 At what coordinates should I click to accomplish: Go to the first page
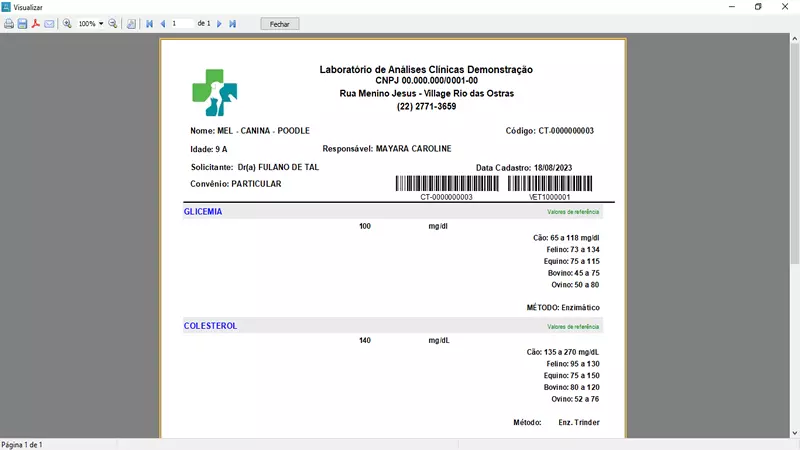pyautogui.click(x=150, y=23)
